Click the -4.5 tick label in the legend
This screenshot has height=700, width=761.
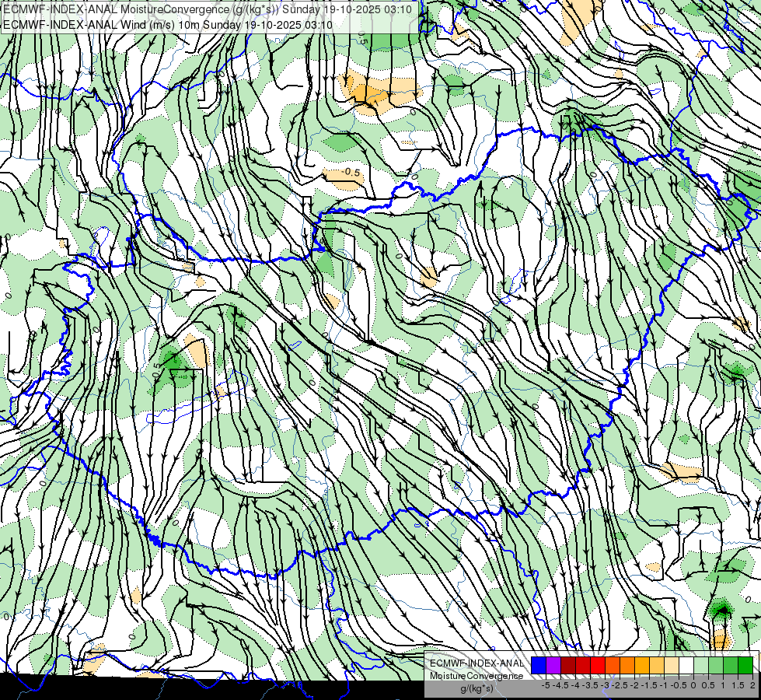pos(560,685)
